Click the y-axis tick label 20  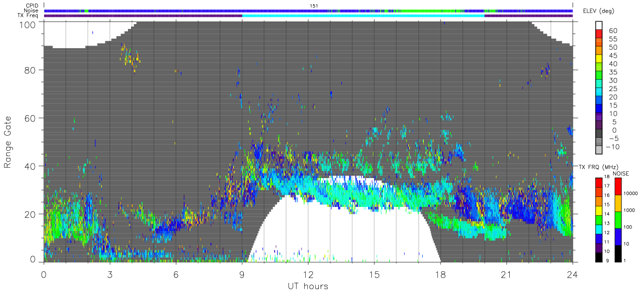[x=31, y=214]
